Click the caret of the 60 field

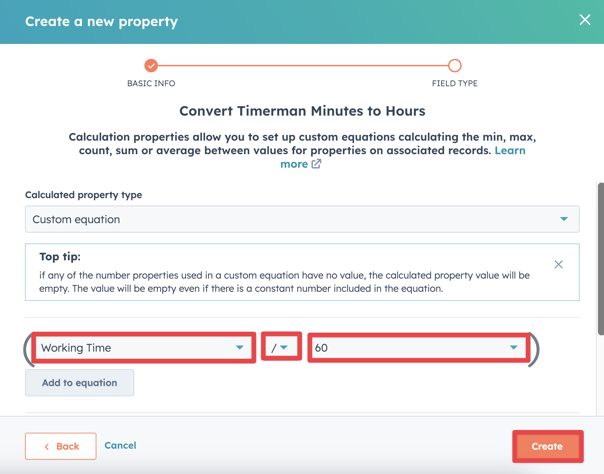(514, 348)
